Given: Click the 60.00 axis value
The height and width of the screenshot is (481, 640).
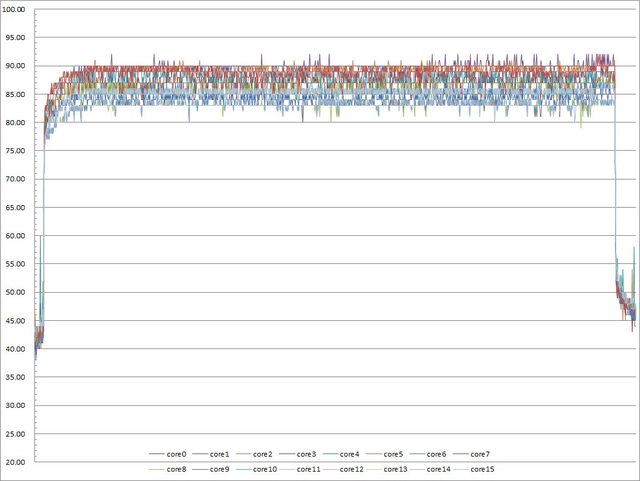Looking at the screenshot, I should [x=17, y=236].
